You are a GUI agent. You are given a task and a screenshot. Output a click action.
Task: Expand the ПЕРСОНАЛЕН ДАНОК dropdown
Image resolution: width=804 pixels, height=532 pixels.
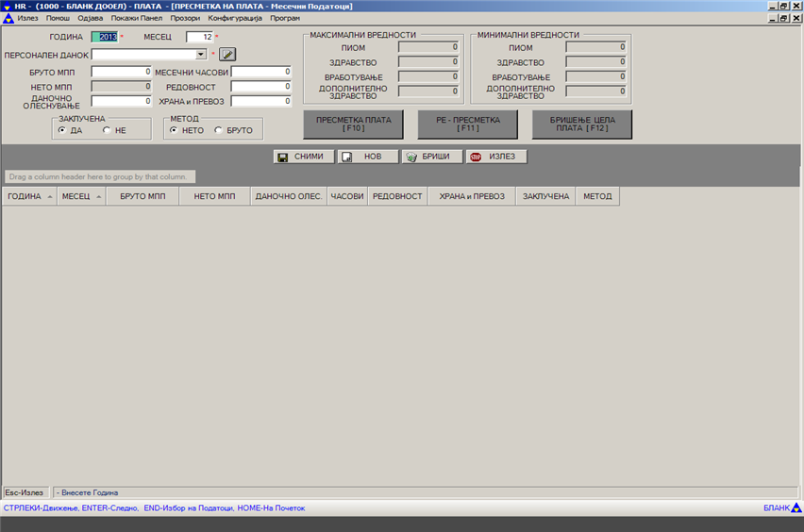pos(201,55)
